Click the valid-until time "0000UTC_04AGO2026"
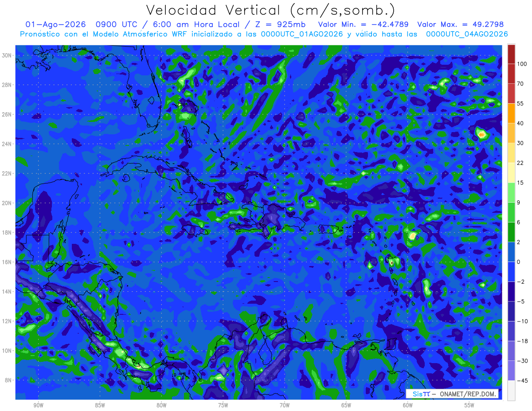Image resolution: width=532 pixels, height=411 pixels. pyautogui.click(x=467, y=34)
